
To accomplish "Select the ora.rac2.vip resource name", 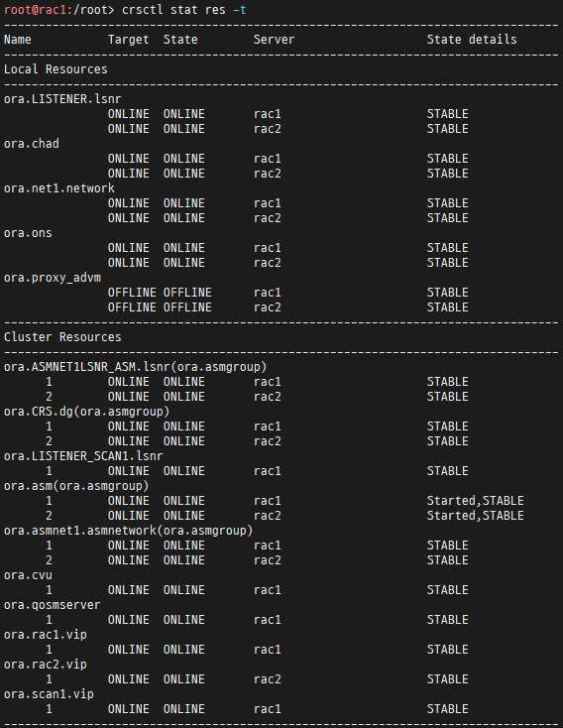I will click(x=46, y=664).
